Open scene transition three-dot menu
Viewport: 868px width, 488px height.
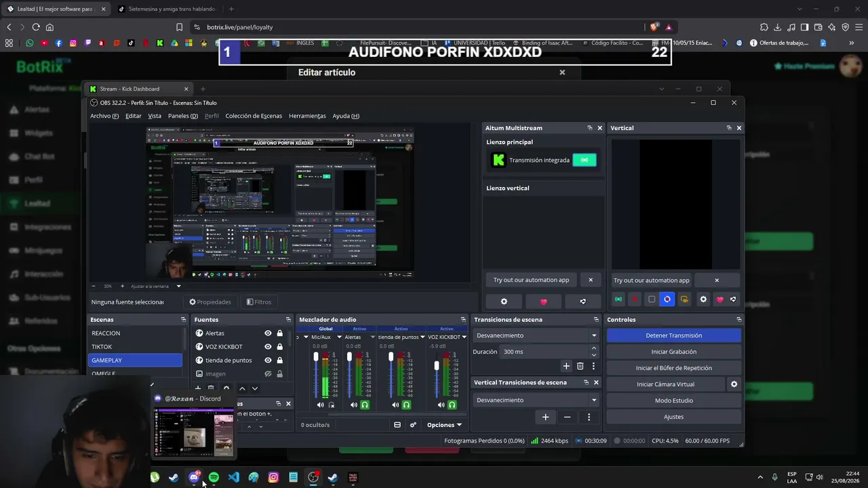(593, 366)
